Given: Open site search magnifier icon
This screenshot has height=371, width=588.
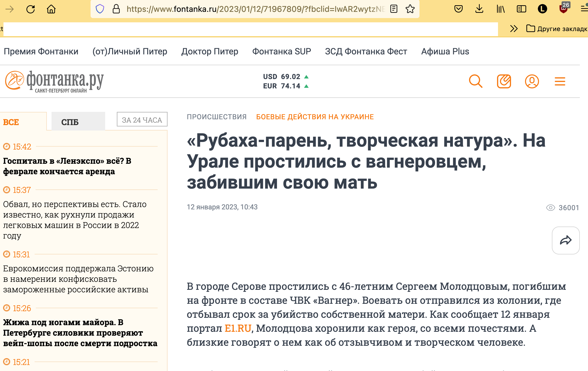Looking at the screenshot, I should tap(475, 81).
